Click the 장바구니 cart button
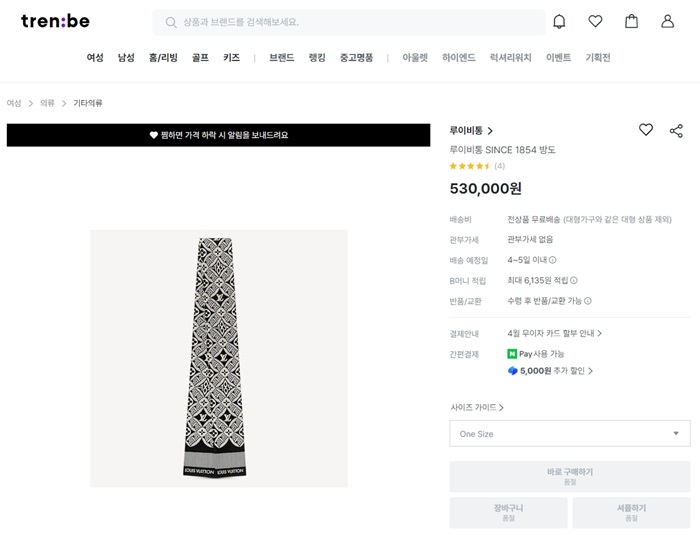 (x=508, y=512)
